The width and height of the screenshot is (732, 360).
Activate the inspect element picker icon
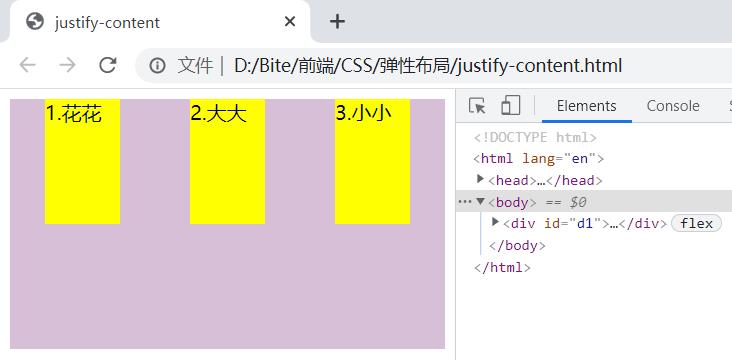(477, 106)
